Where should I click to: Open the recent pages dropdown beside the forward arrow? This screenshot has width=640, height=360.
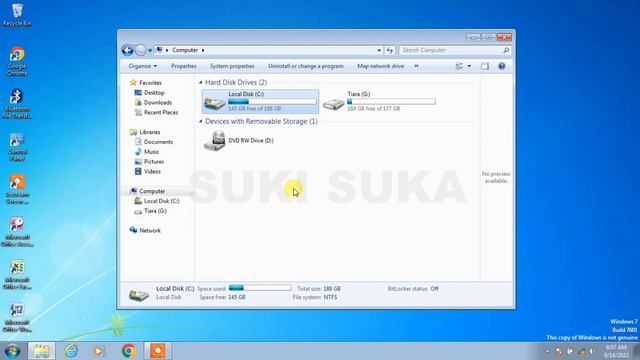pos(150,51)
